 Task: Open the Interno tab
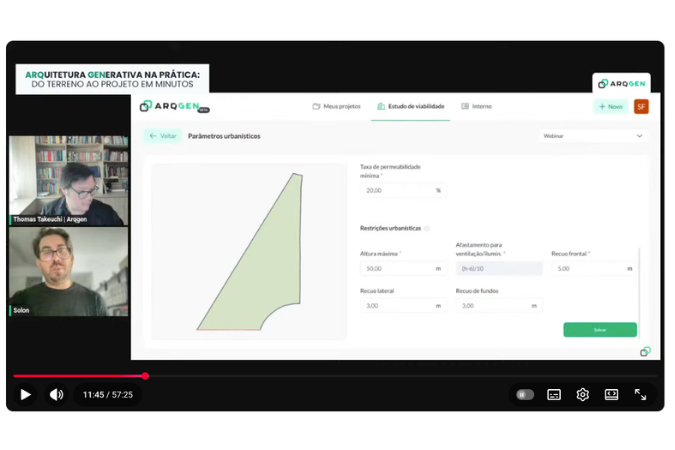point(476,106)
